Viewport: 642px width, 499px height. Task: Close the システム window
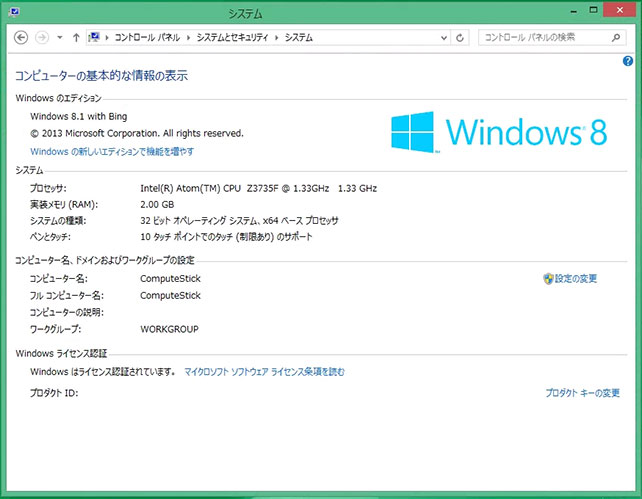click(619, 10)
